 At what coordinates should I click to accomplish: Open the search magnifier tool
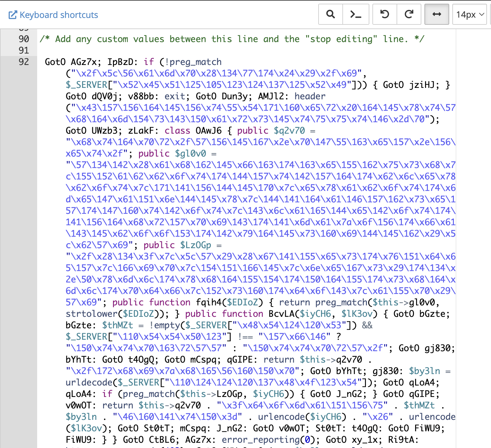331,14
